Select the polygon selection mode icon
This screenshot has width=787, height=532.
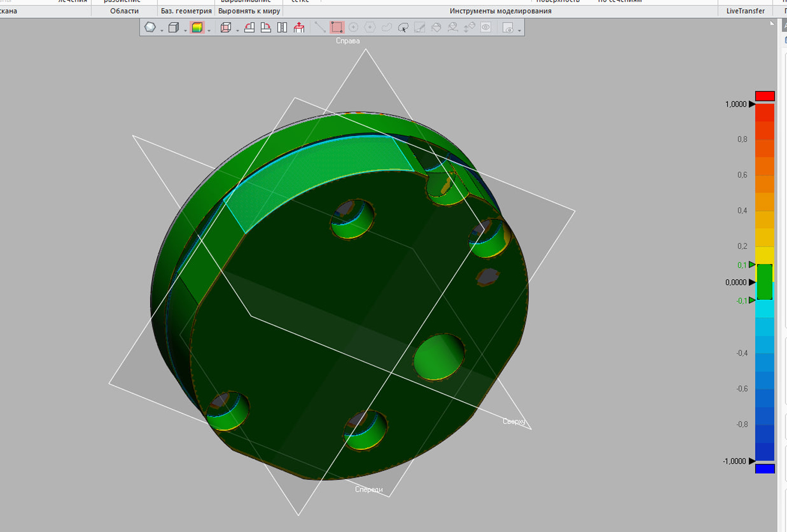point(370,27)
